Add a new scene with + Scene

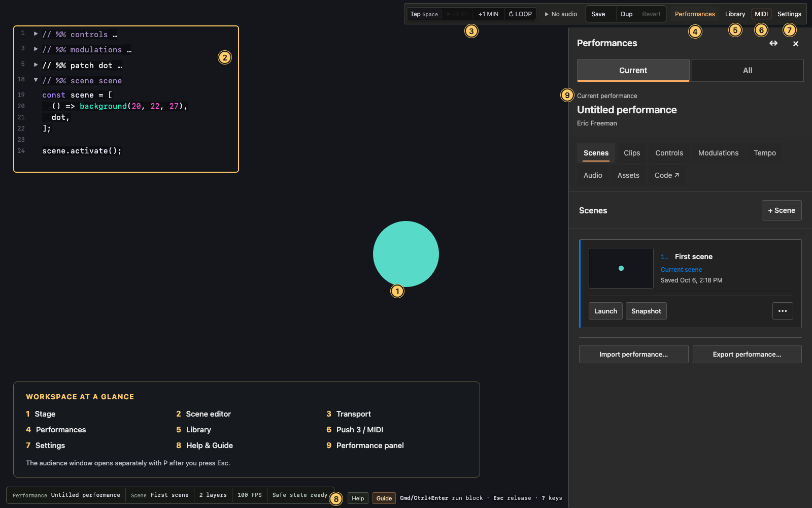click(782, 210)
